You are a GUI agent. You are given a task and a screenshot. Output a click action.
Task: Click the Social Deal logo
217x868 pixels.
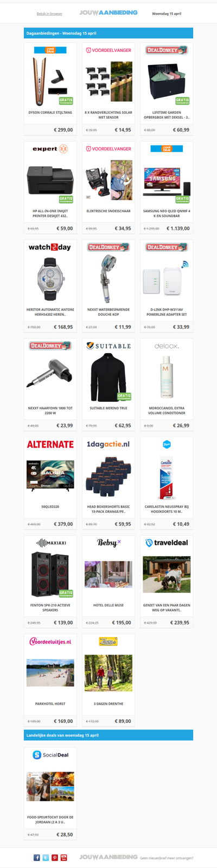tap(50, 754)
